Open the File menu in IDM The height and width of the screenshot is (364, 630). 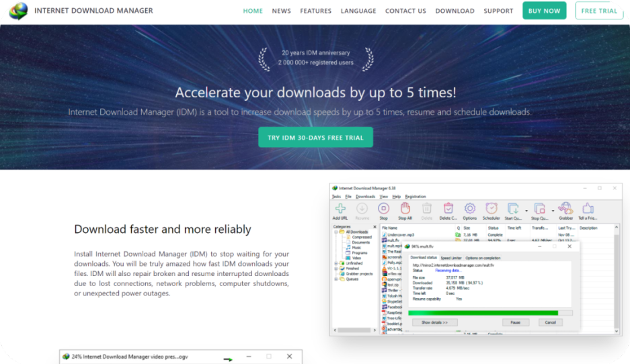coord(348,197)
